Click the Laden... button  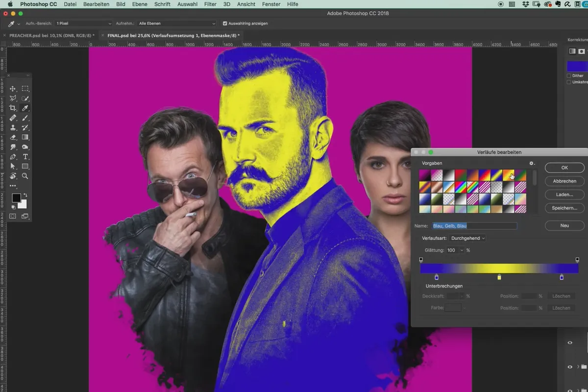click(x=564, y=195)
